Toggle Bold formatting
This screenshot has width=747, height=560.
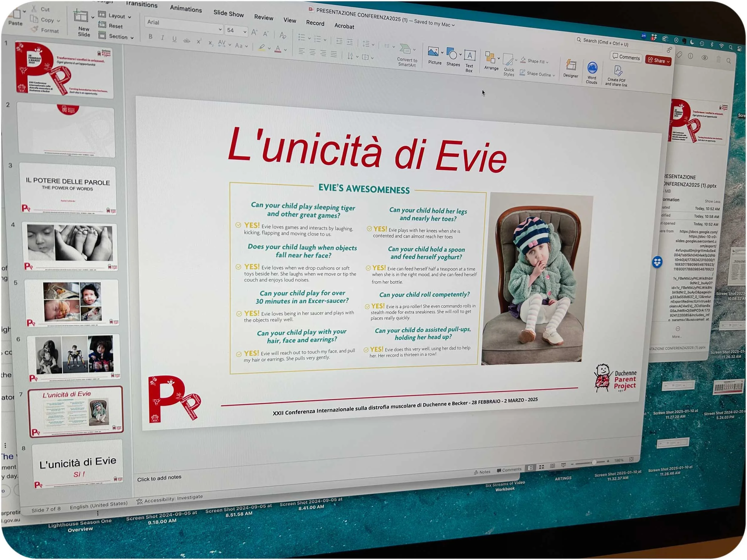tap(150, 36)
